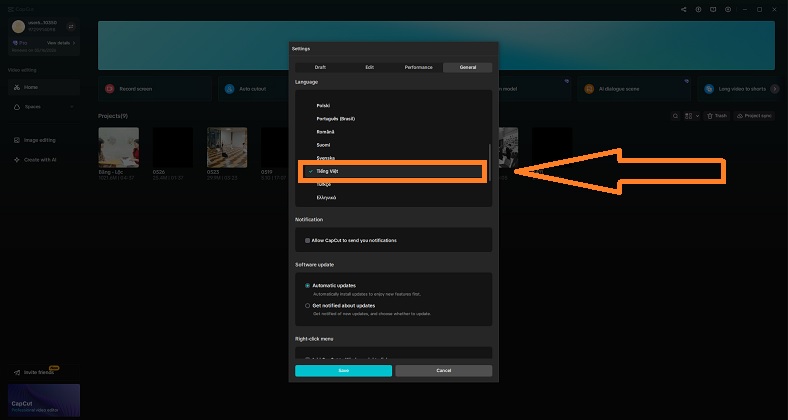Screen dimensions: 788x420
Task: Expand the Spaces section in the sidebar
Action: pyautogui.click(x=72, y=106)
